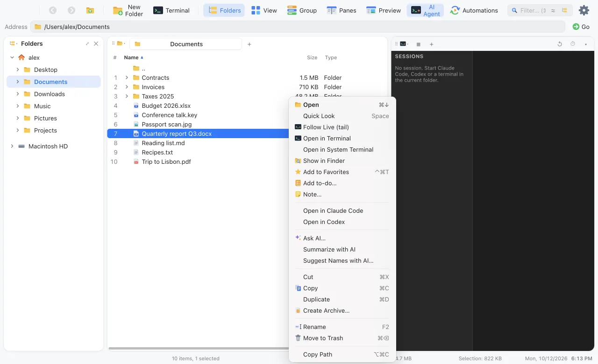Open the file pane folder icon dropdown
The width and height of the screenshot is (598, 364).
(121, 44)
